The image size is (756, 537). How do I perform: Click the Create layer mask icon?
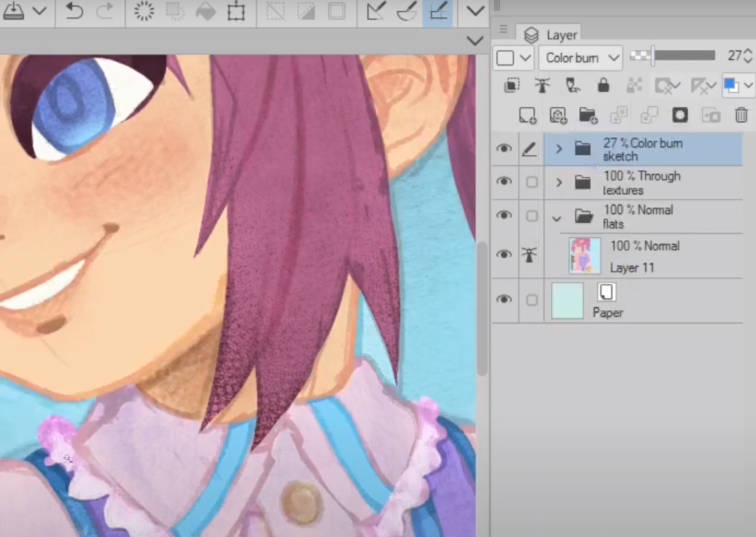point(680,115)
